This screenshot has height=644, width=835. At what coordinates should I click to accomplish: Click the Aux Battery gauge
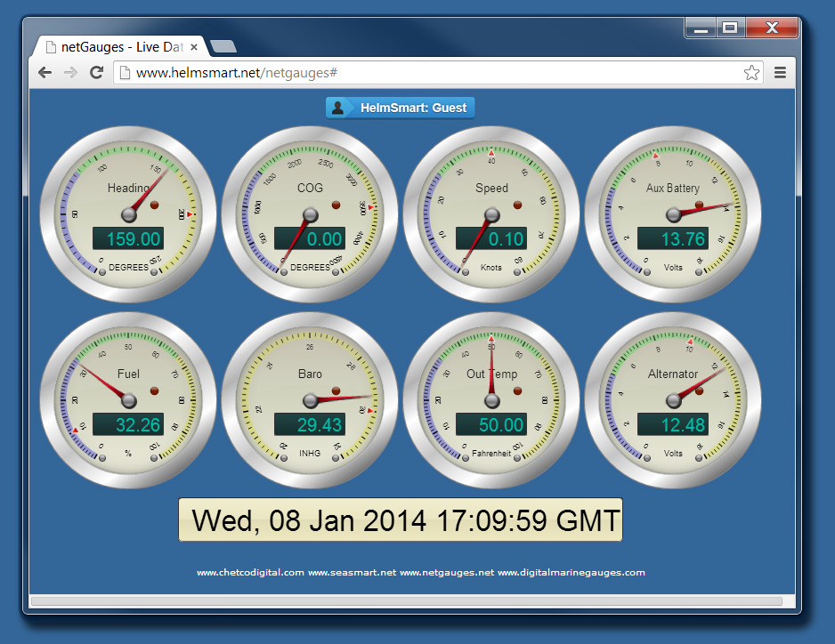click(x=673, y=214)
